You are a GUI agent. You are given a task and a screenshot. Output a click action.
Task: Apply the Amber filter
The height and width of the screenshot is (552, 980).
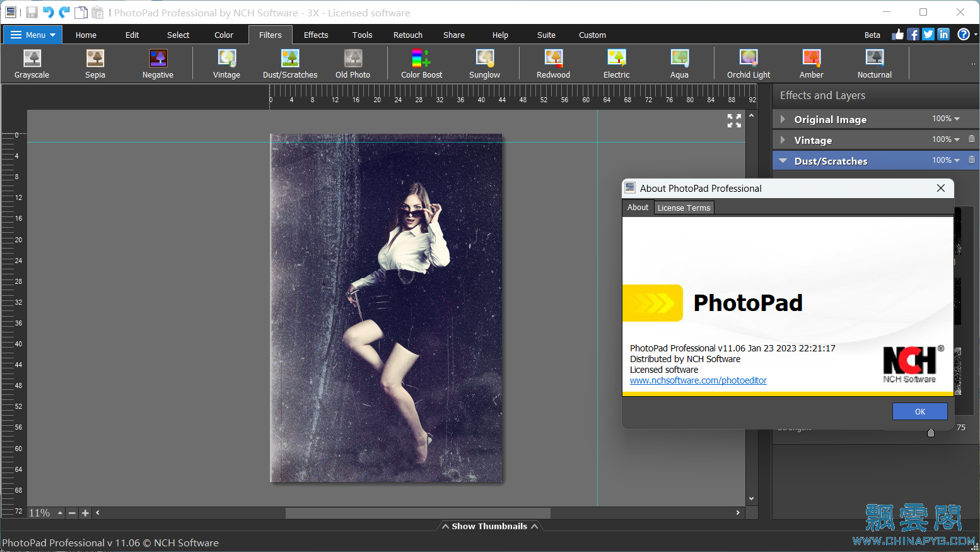[812, 64]
